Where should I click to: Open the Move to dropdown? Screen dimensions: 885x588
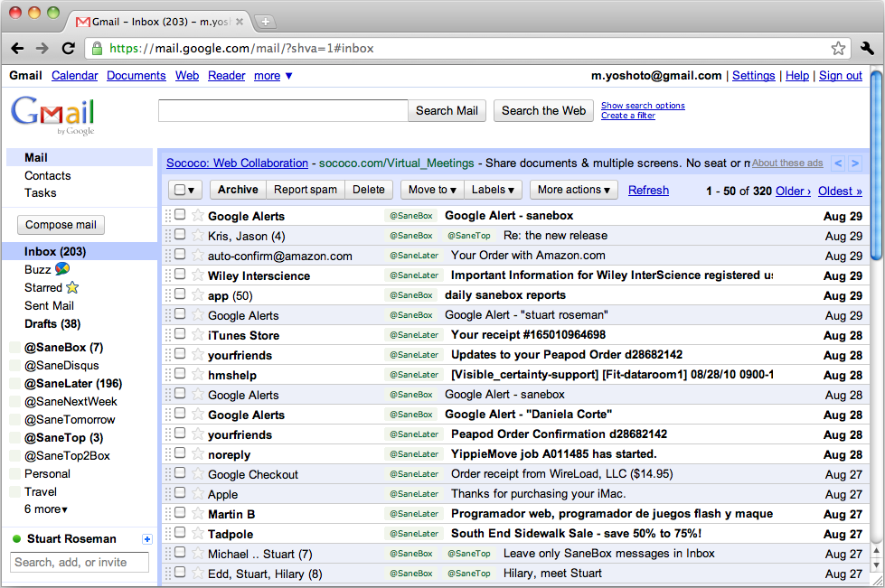pos(432,190)
